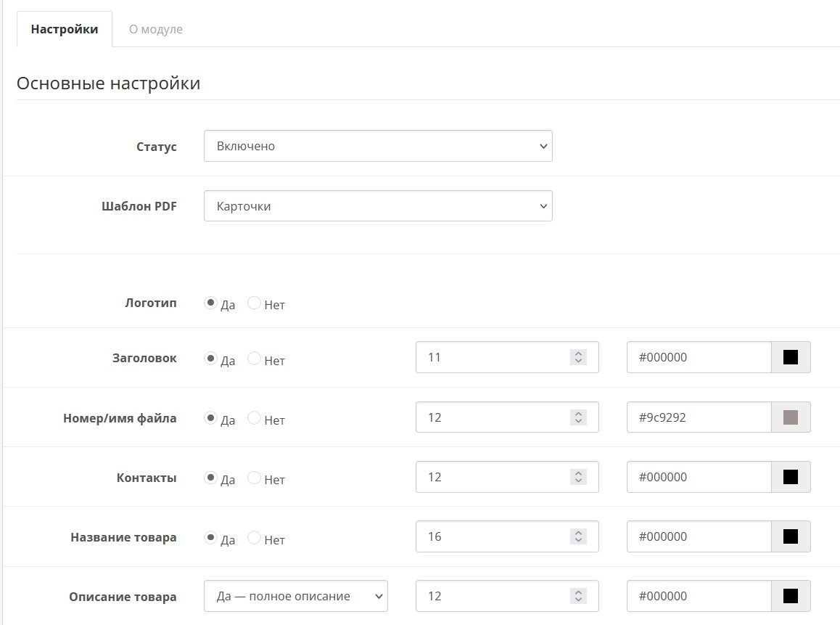Set Номер/имя файла to Нет
Image resolution: width=840 pixels, height=625 pixels.
[x=255, y=418]
